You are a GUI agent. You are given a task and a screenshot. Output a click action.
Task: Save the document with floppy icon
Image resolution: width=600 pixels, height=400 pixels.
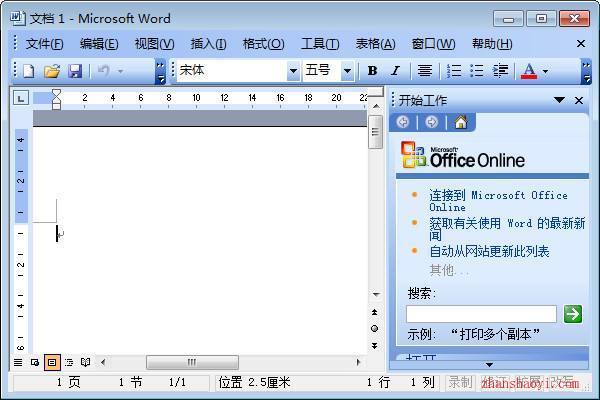(75, 71)
